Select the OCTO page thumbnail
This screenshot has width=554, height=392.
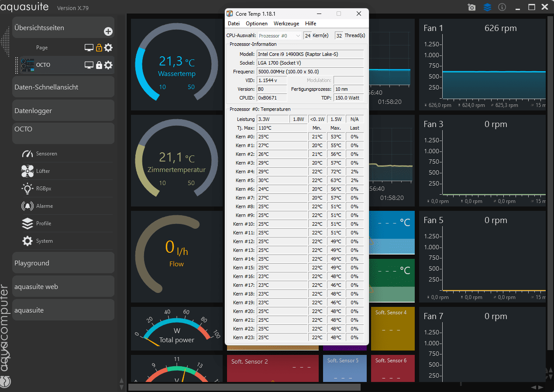28,65
